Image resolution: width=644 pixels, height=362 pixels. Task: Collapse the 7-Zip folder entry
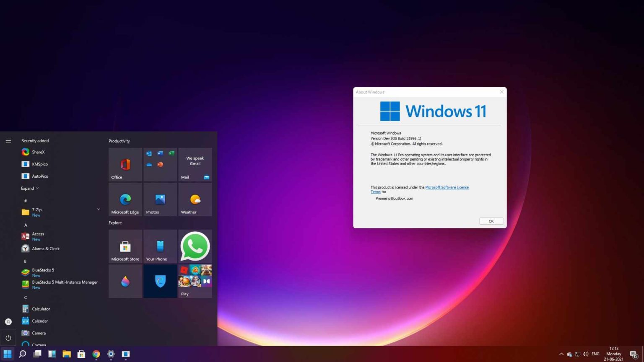point(98,209)
